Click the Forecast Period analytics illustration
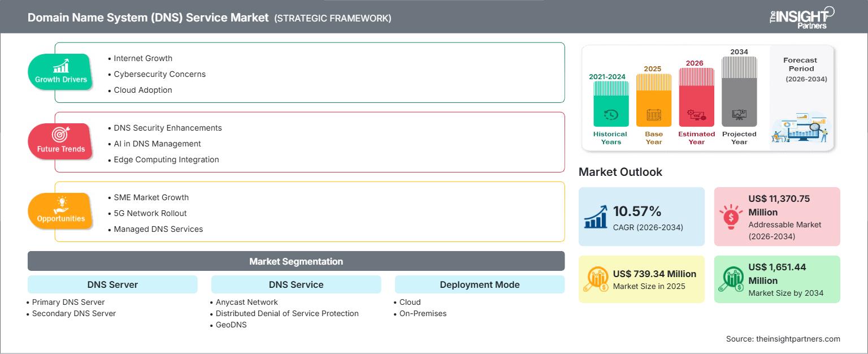 pos(801,127)
